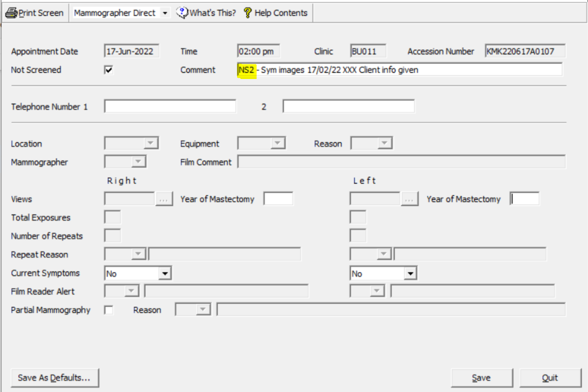Image resolution: width=588 pixels, height=392 pixels.
Task: Click the Left Views browse ellipsis button
Action: pos(410,199)
